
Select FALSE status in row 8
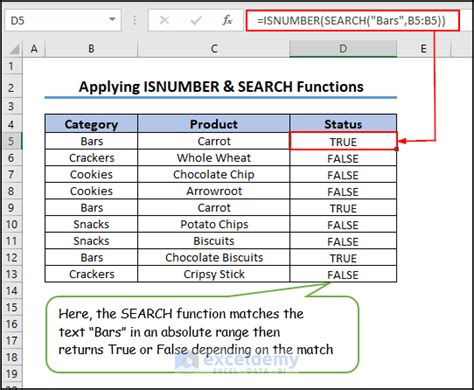[x=343, y=192]
